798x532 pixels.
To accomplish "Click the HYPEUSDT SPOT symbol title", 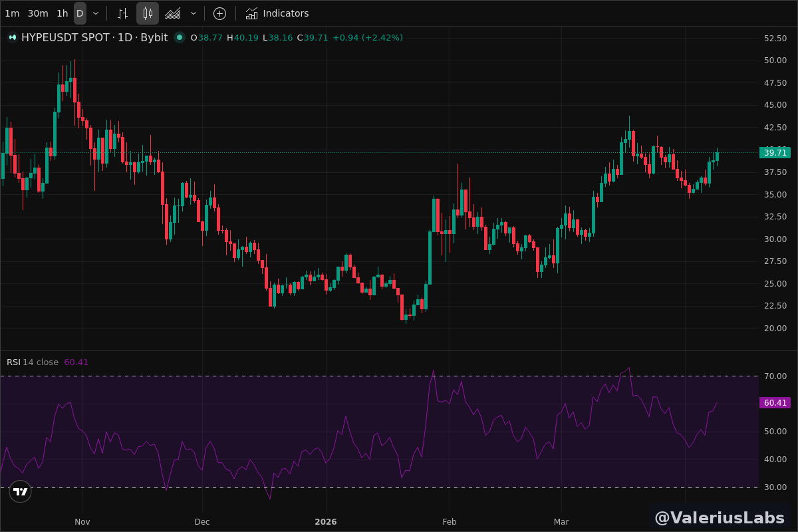I will tap(65, 38).
